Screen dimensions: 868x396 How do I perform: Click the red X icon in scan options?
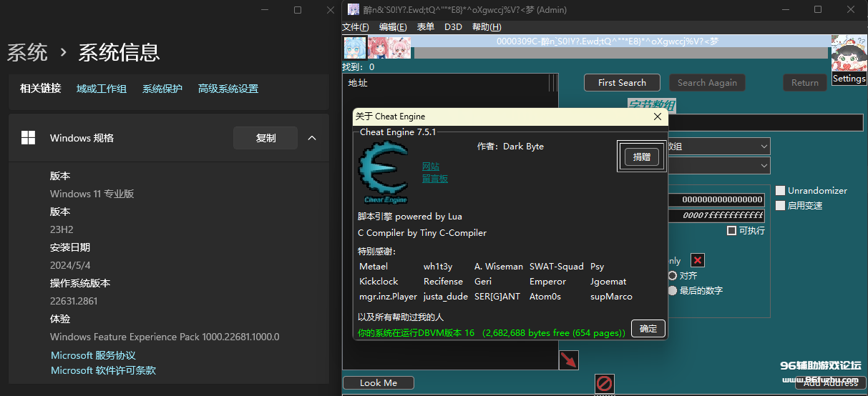(x=697, y=260)
